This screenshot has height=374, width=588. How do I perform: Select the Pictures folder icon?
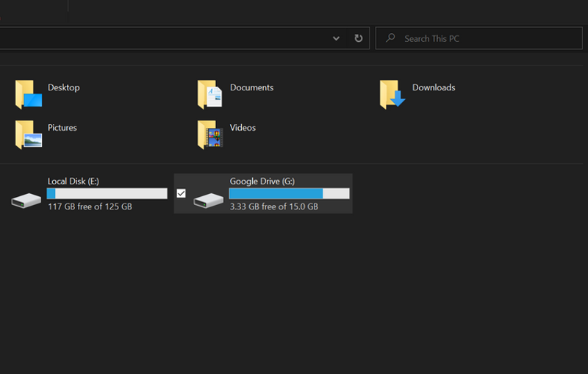28,135
